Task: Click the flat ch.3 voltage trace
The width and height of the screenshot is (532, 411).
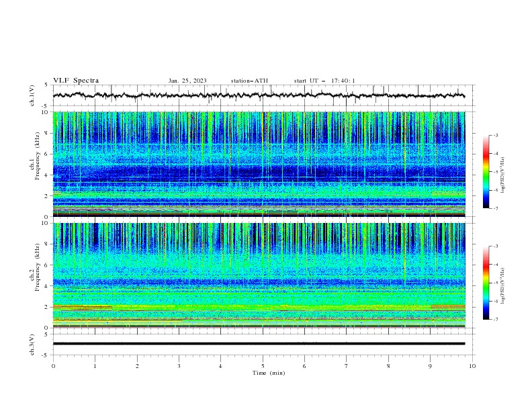Action: [x=259, y=344]
